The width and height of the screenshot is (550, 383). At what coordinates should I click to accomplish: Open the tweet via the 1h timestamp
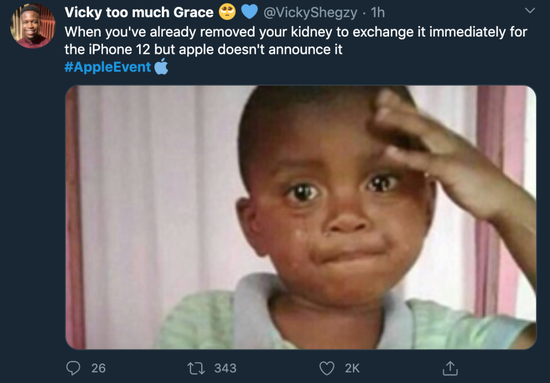pos(378,13)
